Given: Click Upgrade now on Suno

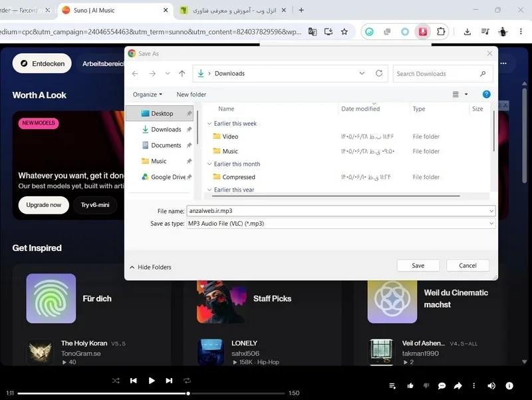Looking at the screenshot, I should (44, 205).
